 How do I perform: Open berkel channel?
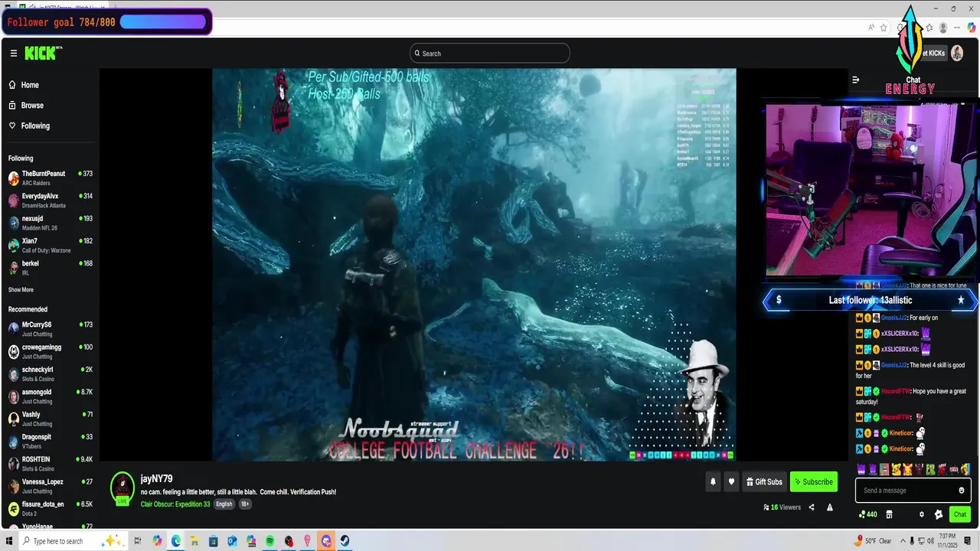tap(50, 267)
